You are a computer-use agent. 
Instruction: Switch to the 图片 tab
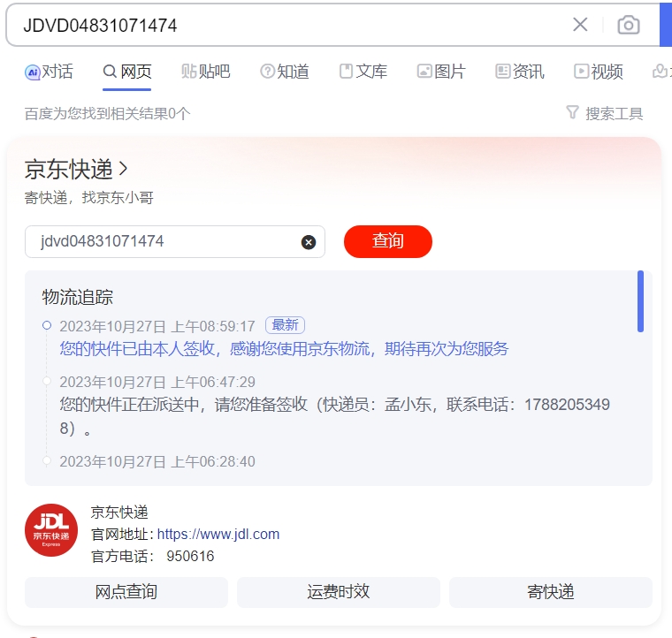(x=441, y=72)
